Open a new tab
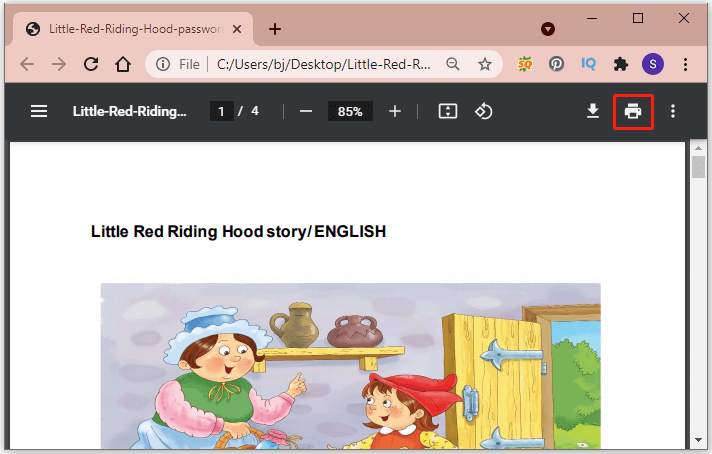The image size is (712, 454). [275, 30]
